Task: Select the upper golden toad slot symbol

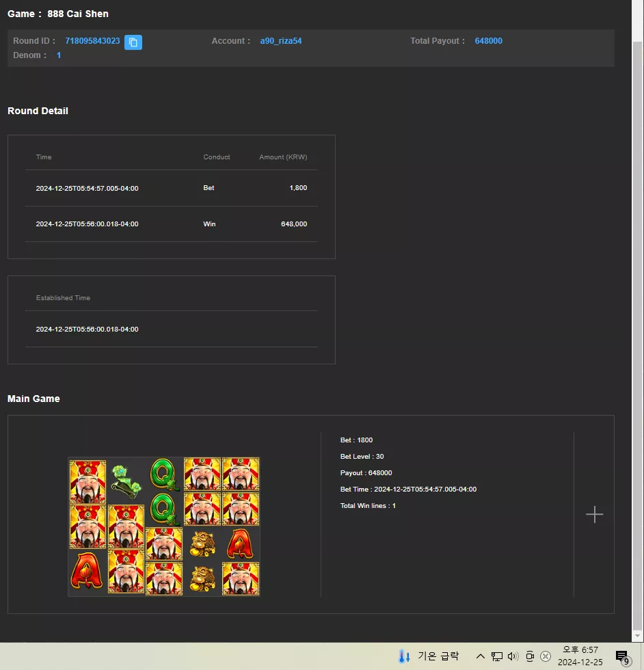Action: [202, 544]
